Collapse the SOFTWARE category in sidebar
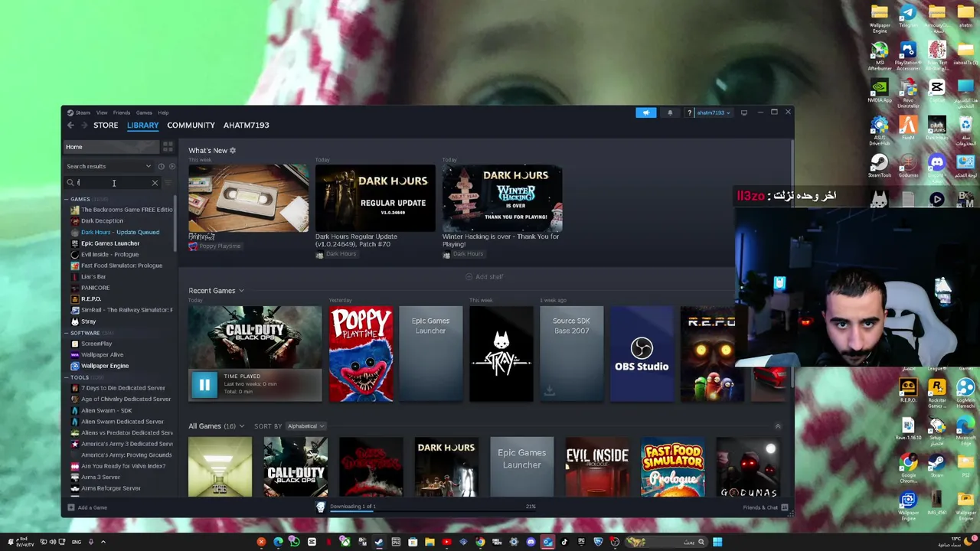Image resolution: width=980 pixels, height=551 pixels. click(x=67, y=333)
